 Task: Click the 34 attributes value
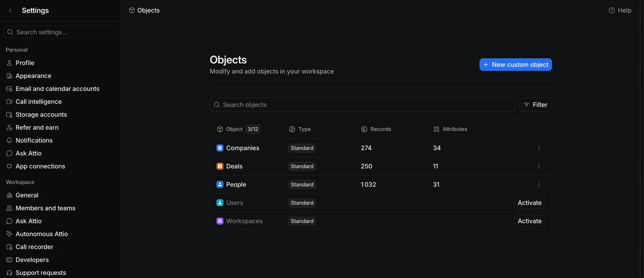pyautogui.click(x=437, y=148)
